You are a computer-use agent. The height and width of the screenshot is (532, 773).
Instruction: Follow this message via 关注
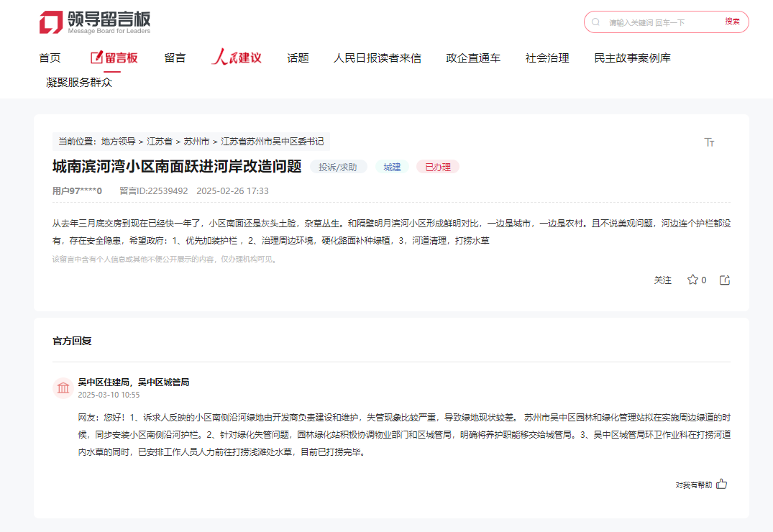(663, 280)
